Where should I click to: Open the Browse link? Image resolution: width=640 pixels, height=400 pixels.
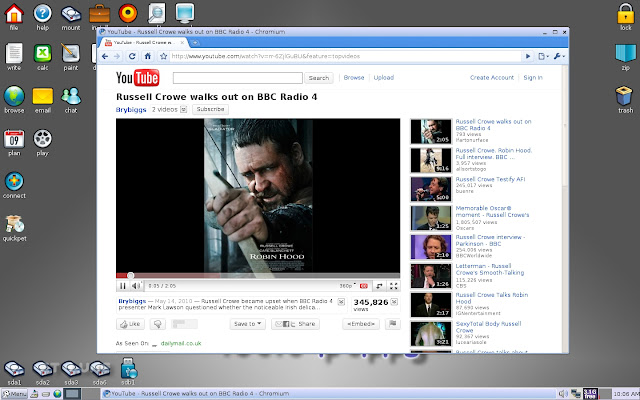point(354,78)
